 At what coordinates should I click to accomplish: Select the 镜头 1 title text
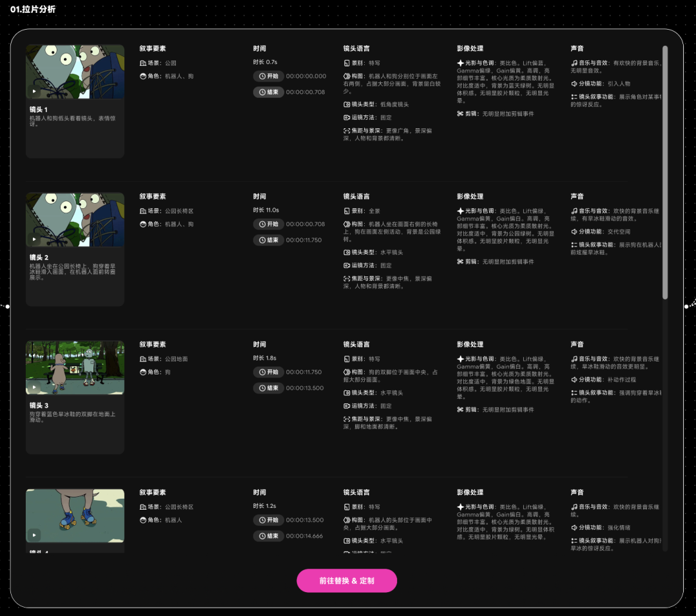(x=39, y=110)
